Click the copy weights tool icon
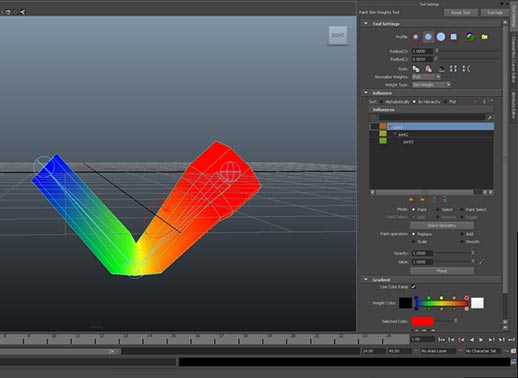 [416, 69]
